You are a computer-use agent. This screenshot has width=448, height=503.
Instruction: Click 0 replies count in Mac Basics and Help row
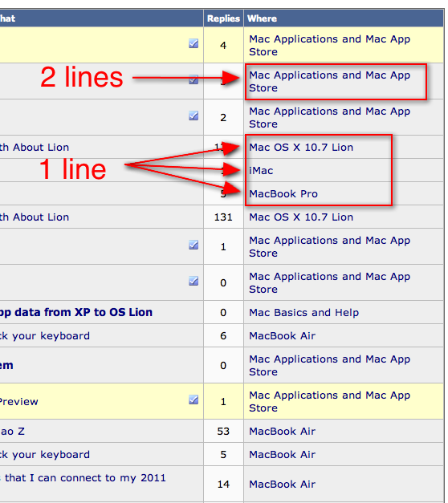[x=223, y=312]
